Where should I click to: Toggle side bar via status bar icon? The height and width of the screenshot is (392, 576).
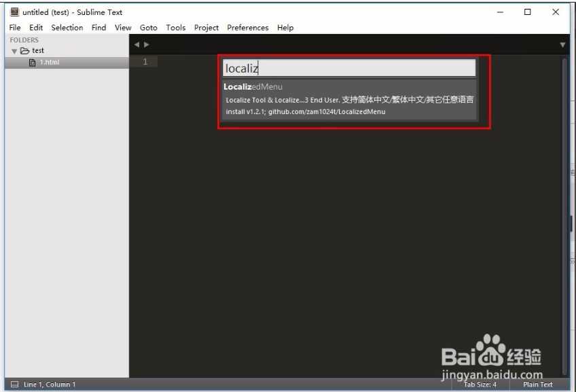15,385
